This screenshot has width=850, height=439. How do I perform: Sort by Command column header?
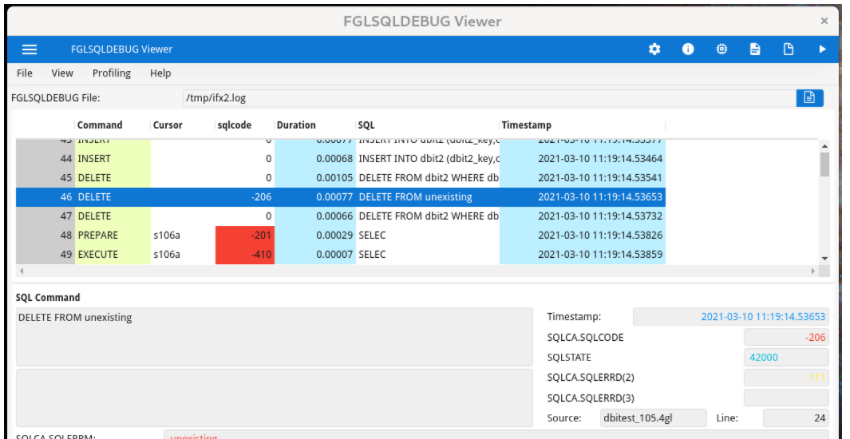(112, 125)
